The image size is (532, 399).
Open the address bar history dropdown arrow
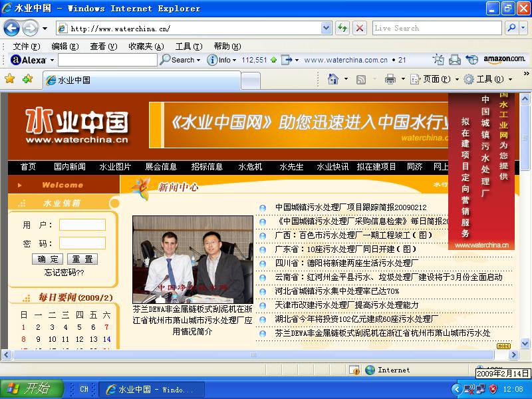coord(326,29)
